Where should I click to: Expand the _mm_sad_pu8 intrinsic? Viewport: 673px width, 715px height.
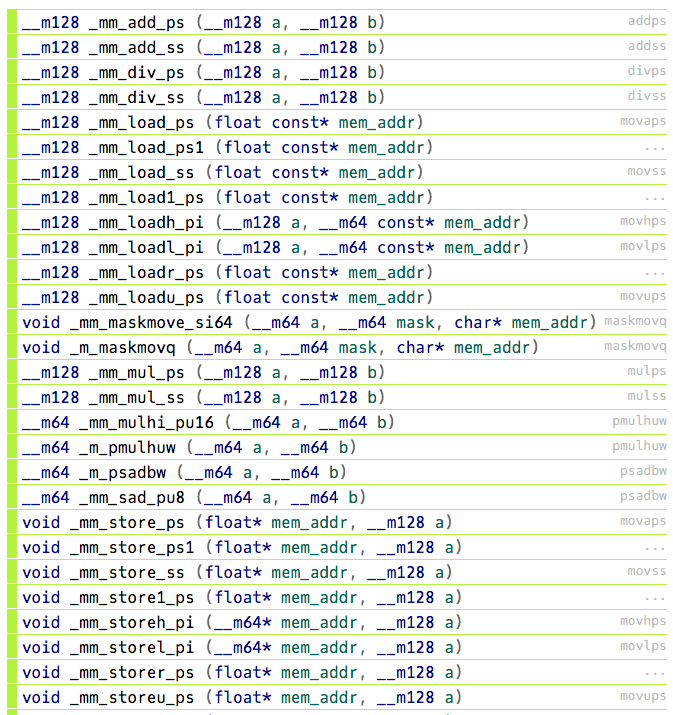pos(337,497)
